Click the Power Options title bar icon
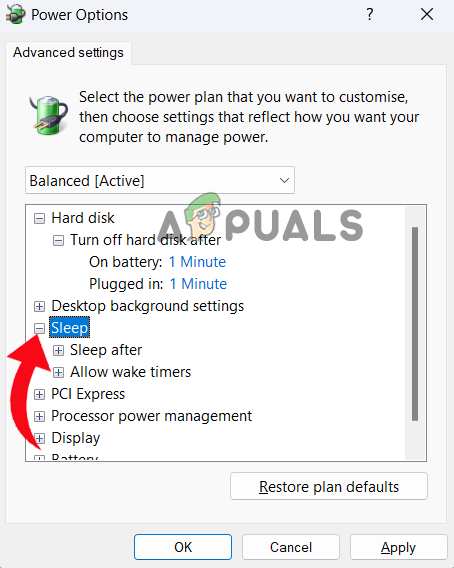454x568 pixels. point(15,14)
